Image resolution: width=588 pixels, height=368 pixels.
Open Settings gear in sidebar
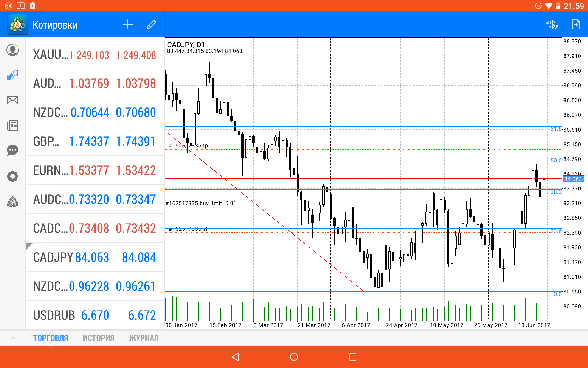13,176
